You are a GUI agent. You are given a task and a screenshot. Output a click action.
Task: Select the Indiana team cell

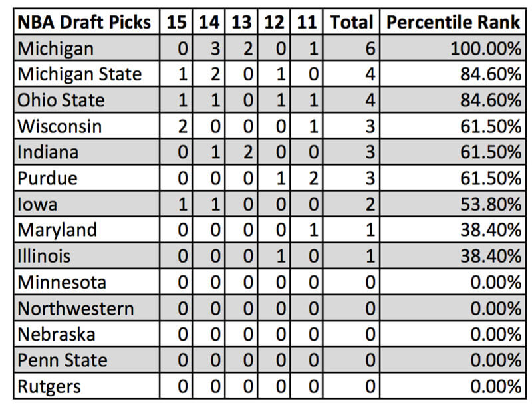coord(48,152)
